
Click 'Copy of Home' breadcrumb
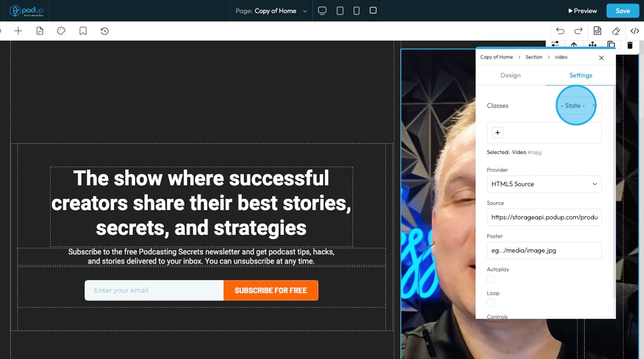[x=497, y=57]
